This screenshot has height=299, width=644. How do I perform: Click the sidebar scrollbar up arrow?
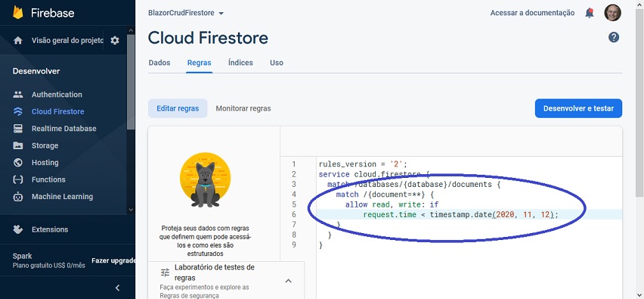point(131,30)
